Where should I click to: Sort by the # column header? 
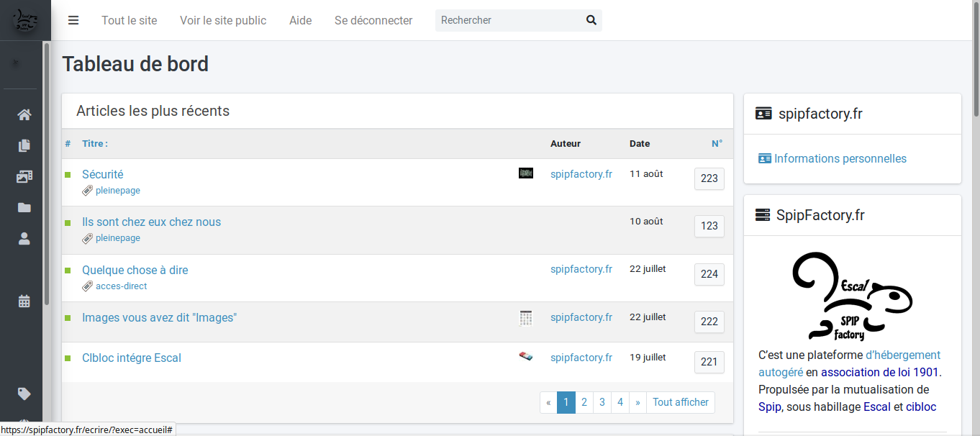tap(68, 144)
